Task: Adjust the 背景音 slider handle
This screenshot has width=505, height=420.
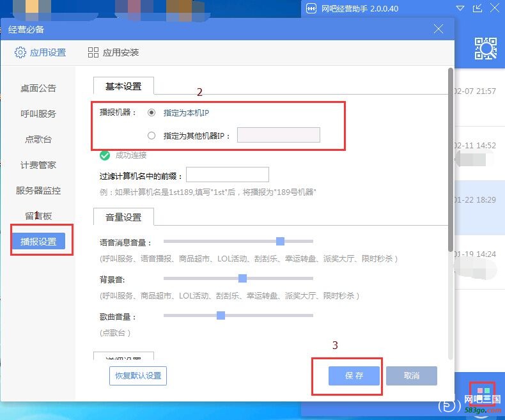Action: point(242,278)
